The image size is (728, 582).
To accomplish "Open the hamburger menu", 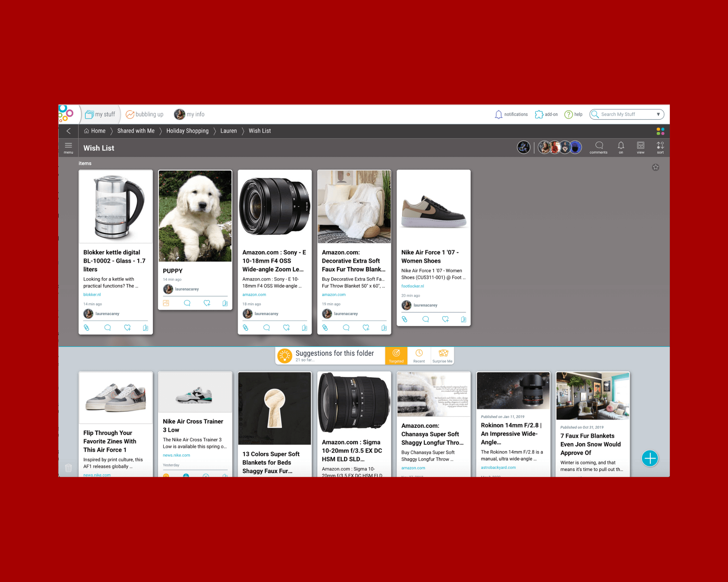I will tap(68, 148).
